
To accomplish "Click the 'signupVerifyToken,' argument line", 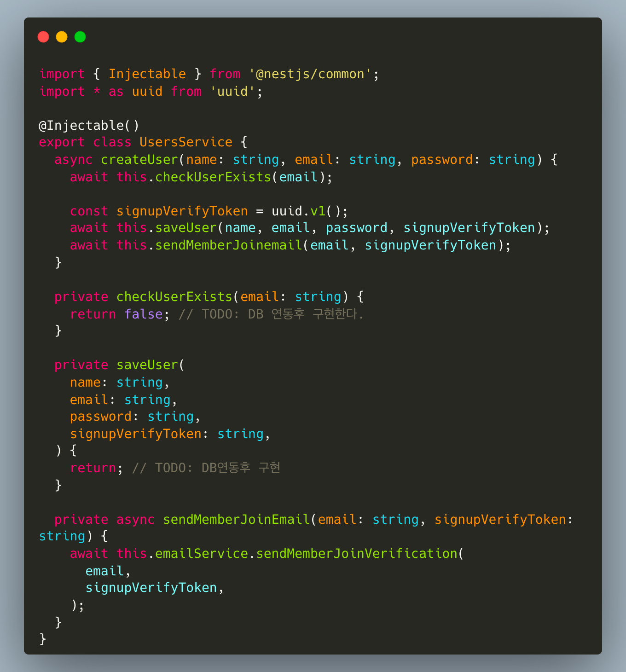I will pos(155,588).
